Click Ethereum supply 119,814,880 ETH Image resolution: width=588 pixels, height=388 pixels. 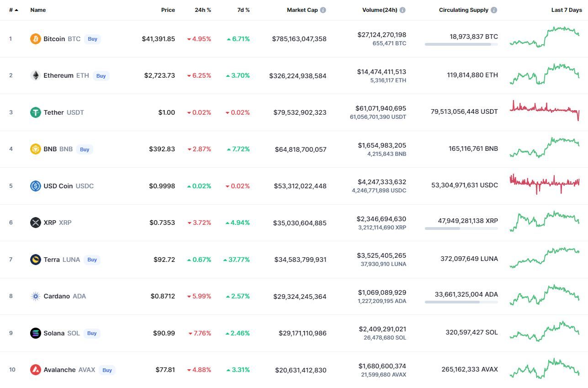[472, 75]
